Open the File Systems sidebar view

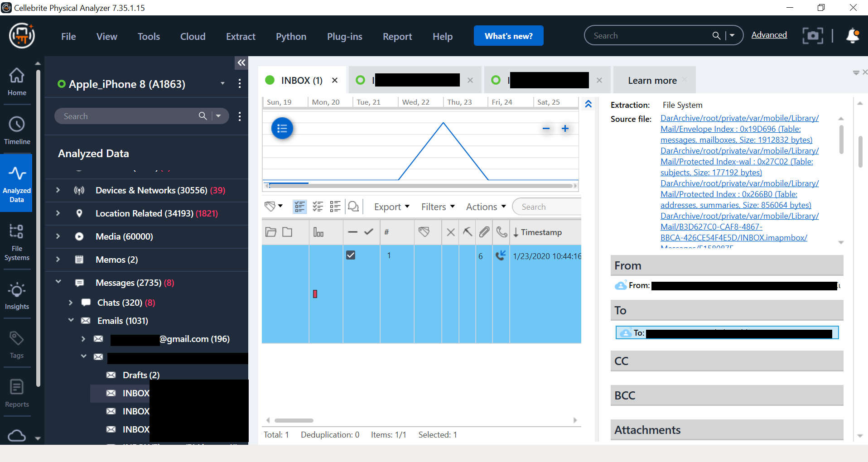pyautogui.click(x=17, y=242)
